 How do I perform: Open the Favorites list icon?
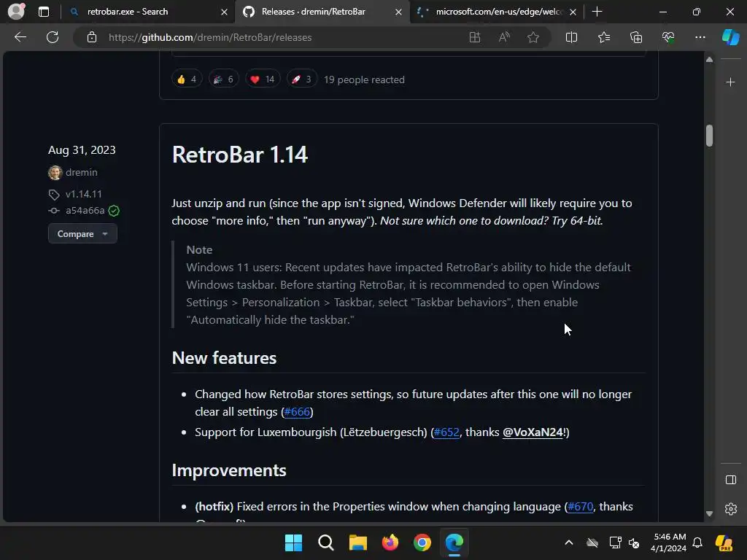pos(603,37)
